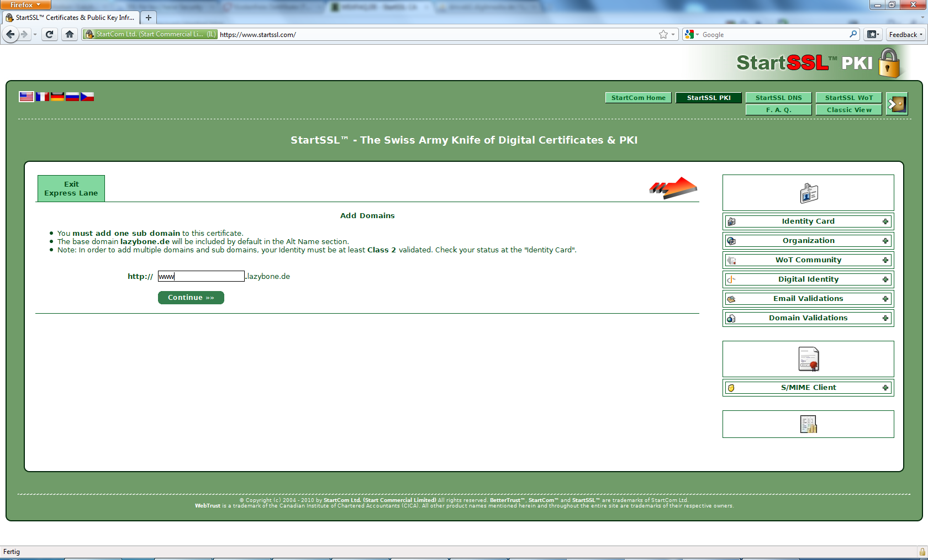This screenshot has height=560, width=928.
Task: Click the login door icon
Action: (x=897, y=104)
